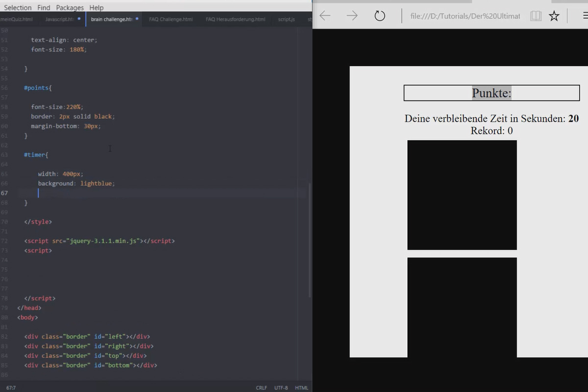Click the editor vertical scrollbar

pyautogui.click(x=310, y=240)
